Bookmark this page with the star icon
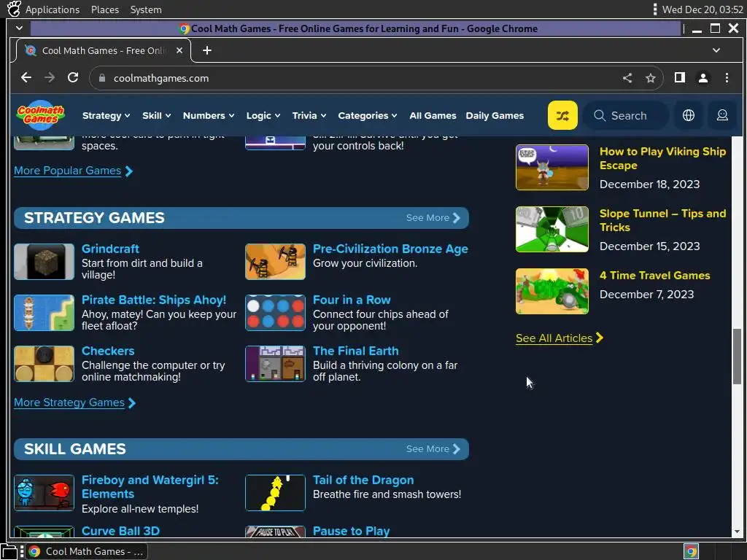Image resolution: width=747 pixels, height=560 pixels. click(x=650, y=78)
